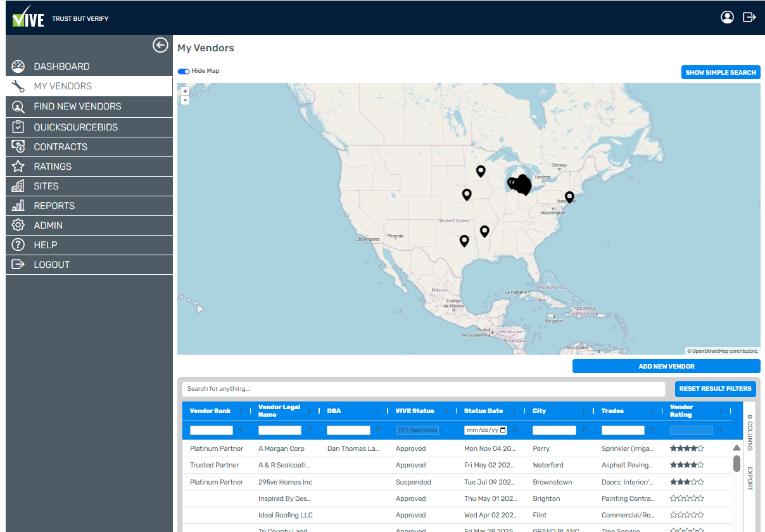765x532 pixels.
Task: Click the QuickSourceBids clipboard icon
Action: click(x=18, y=127)
